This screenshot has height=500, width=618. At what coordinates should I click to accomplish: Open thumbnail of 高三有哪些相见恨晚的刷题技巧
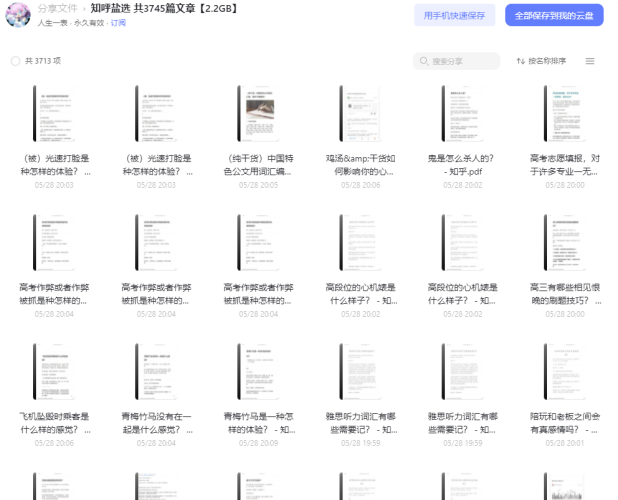(x=564, y=243)
